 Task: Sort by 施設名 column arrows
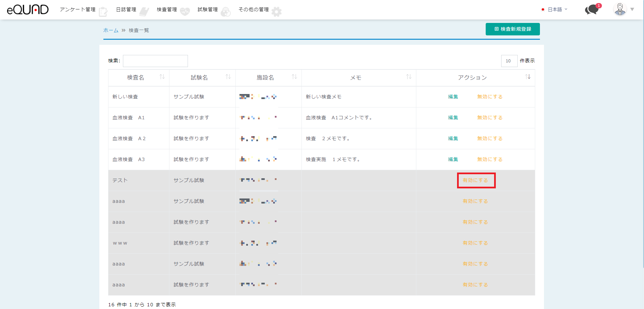(294, 77)
